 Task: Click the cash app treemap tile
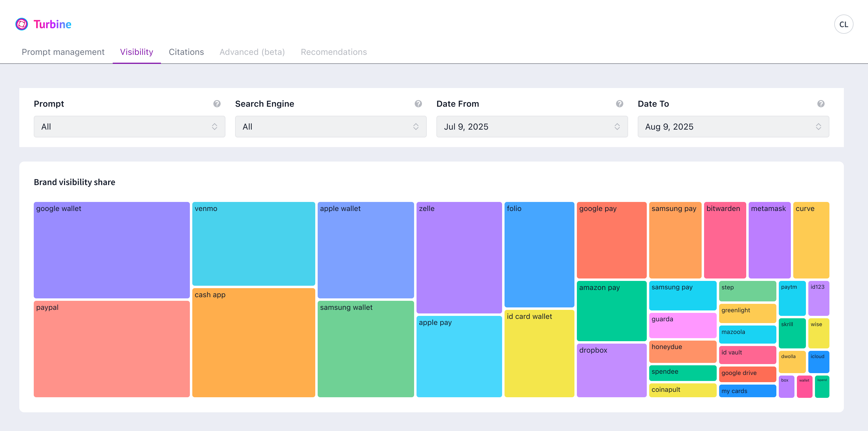253,342
